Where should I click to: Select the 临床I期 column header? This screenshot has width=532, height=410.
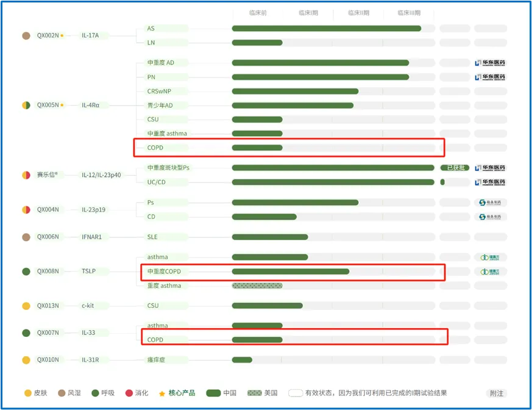[x=308, y=13]
